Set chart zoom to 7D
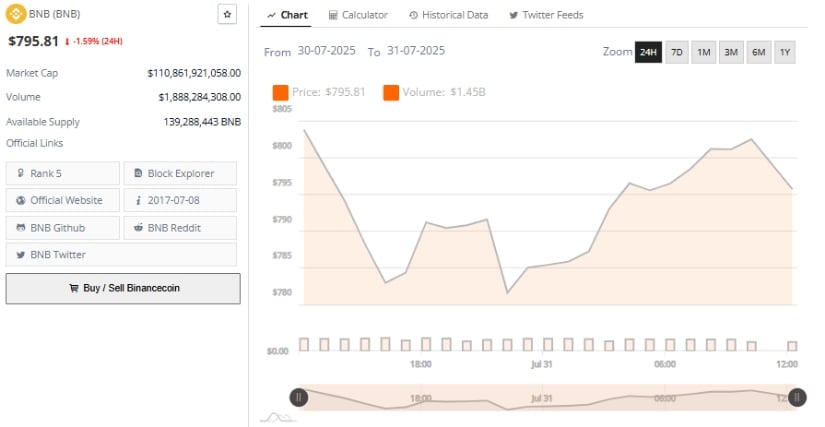This screenshot has height=427, width=825. [677, 52]
